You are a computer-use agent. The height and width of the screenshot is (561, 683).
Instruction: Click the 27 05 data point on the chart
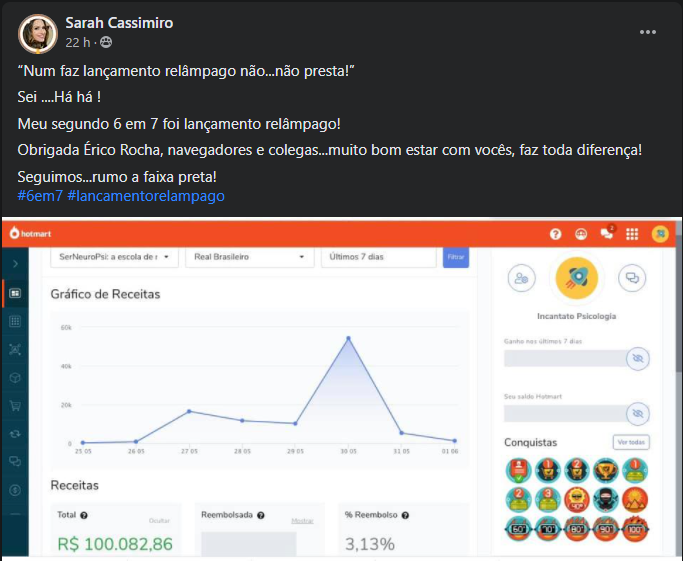(x=189, y=411)
